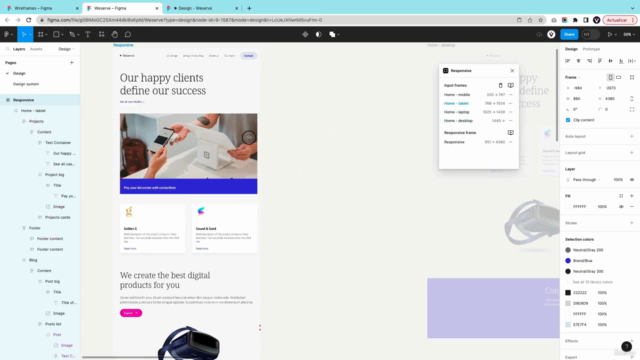The height and width of the screenshot is (360, 640).
Task: Switch to the Wireframes – Figma browser tab
Action: click(x=42, y=8)
